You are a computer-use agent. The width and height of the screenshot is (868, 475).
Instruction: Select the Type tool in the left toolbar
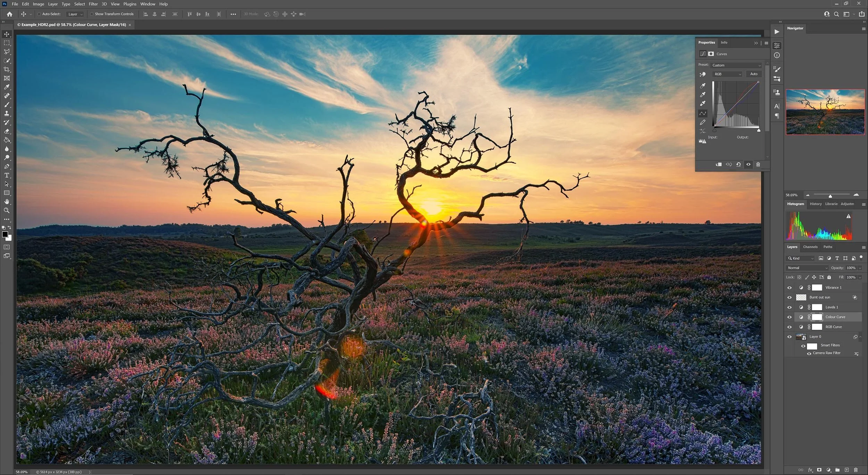pos(7,175)
